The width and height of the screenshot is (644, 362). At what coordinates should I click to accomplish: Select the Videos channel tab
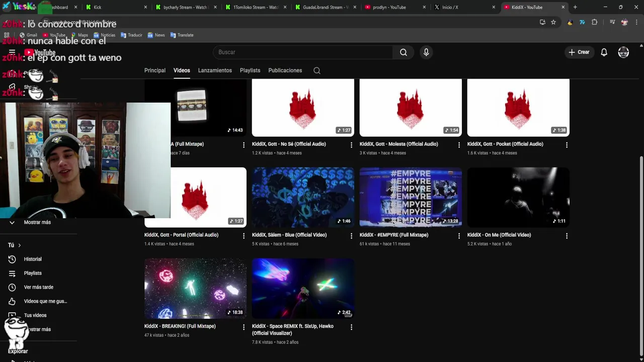(182, 70)
